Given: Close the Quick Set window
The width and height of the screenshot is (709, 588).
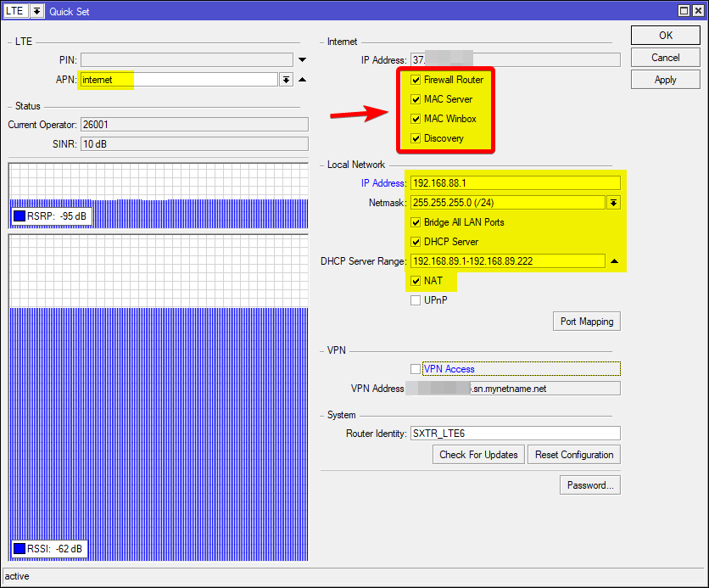Looking at the screenshot, I should pos(698,11).
